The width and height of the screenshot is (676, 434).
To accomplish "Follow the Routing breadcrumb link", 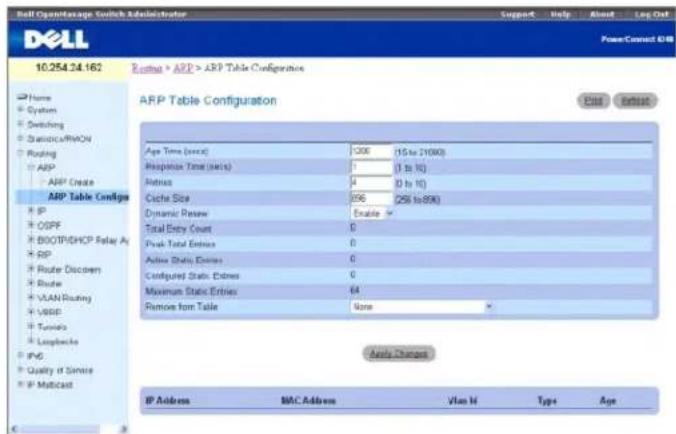I will point(147,68).
